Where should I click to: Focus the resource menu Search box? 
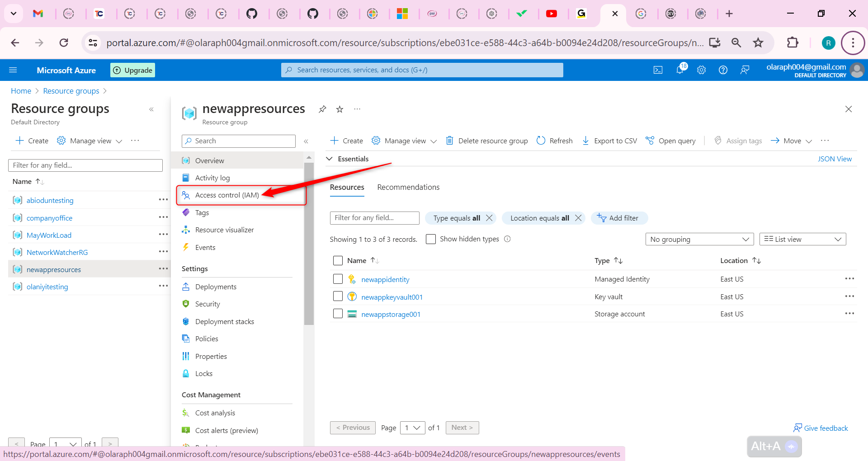coord(239,141)
